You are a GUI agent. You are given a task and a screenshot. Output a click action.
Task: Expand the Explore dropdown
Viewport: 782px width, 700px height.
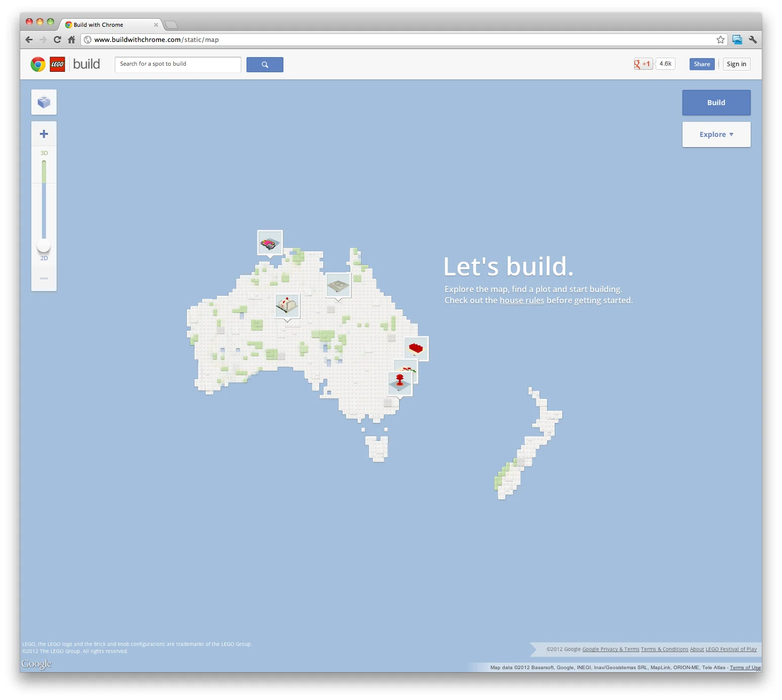coord(716,134)
